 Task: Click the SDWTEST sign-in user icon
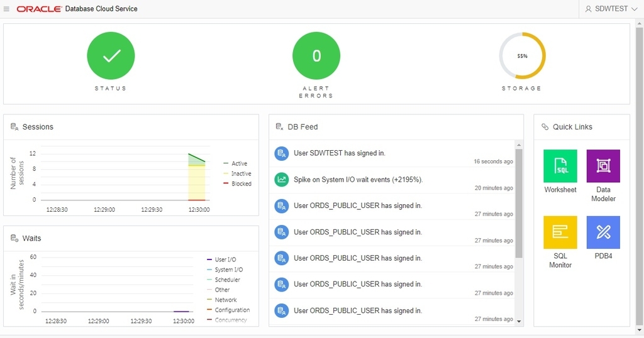[281, 153]
